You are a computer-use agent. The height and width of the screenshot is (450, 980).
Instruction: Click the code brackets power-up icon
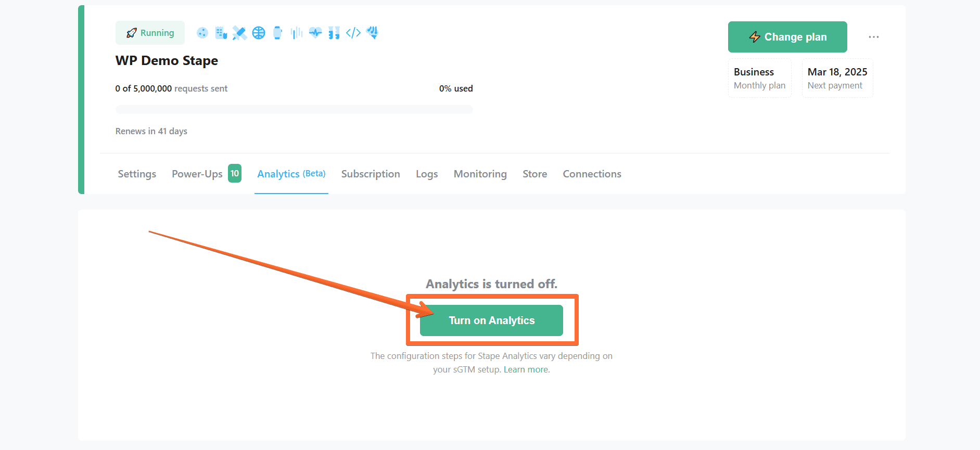[x=353, y=33]
